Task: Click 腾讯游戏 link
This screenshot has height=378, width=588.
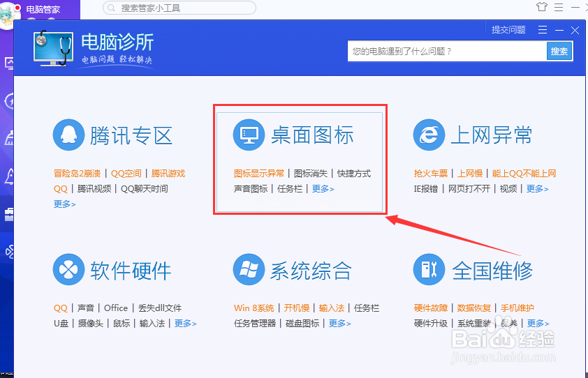Action: point(168,174)
